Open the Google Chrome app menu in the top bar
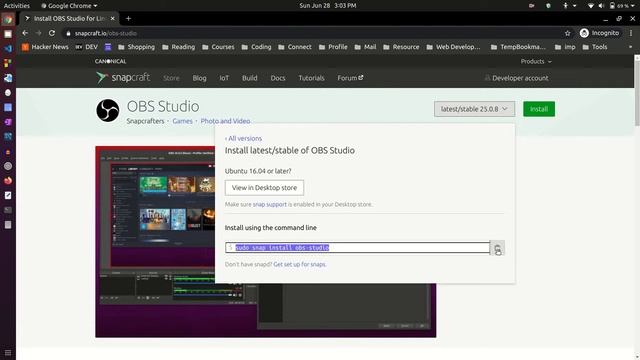Viewport: 640px width, 360px height. pos(69,6)
